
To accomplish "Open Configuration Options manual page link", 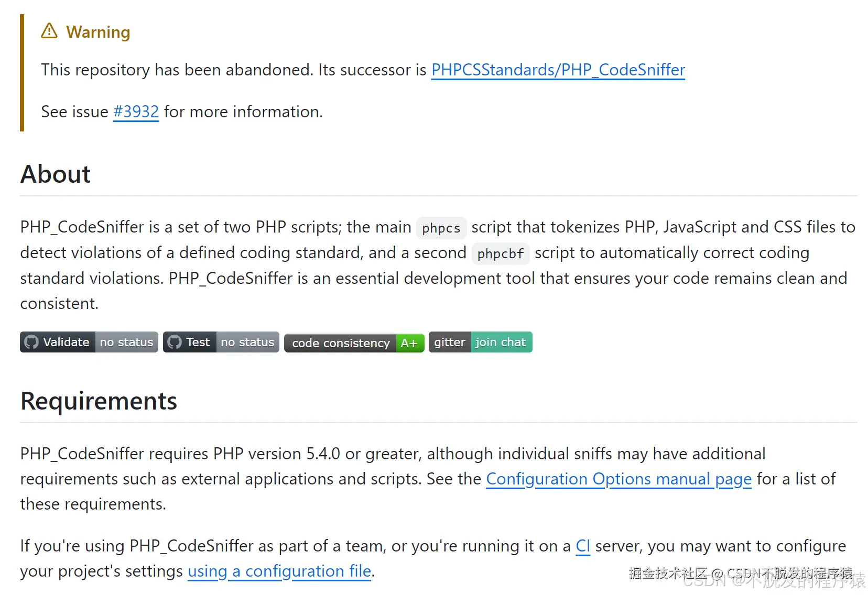I will click(619, 479).
